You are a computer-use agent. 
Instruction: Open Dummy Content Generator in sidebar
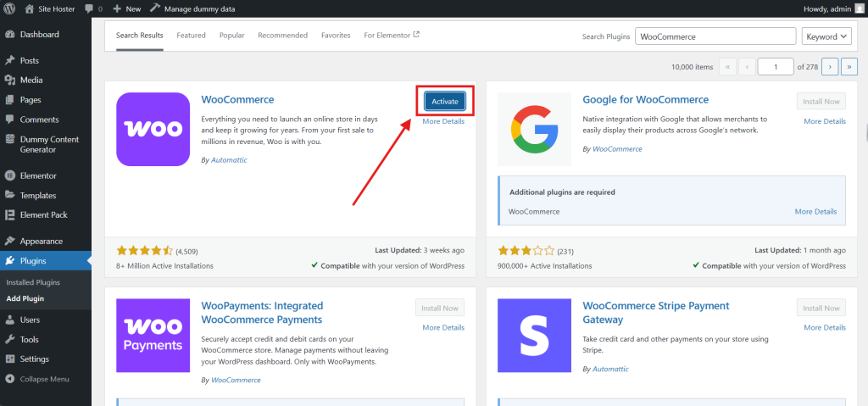(x=49, y=145)
